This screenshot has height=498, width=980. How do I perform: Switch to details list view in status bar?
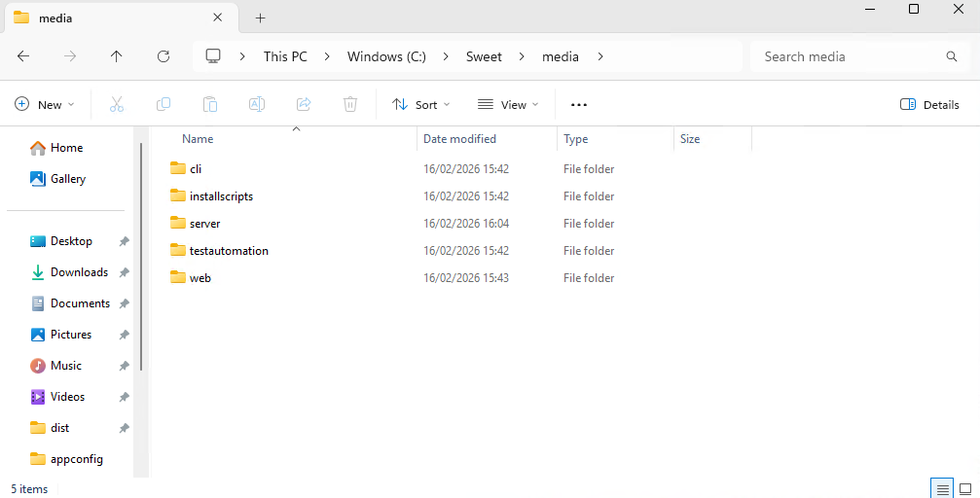pyautogui.click(x=941, y=488)
